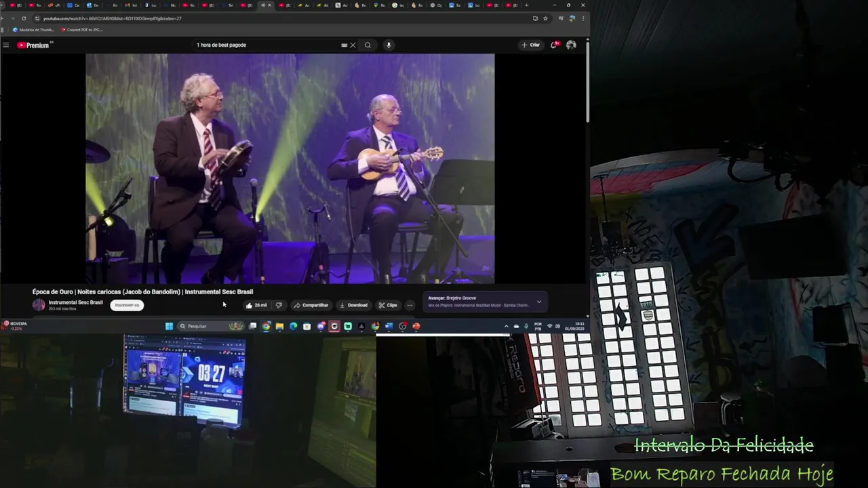The image size is (868, 488).
Task: Open more actions three-dot menu
Action: [410, 305]
